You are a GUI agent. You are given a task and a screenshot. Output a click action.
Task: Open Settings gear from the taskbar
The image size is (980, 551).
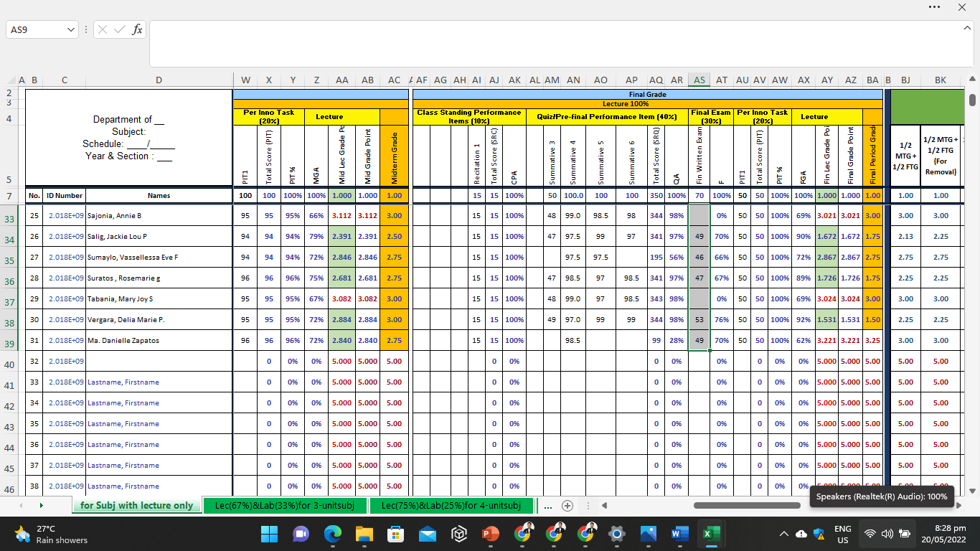[x=617, y=534]
